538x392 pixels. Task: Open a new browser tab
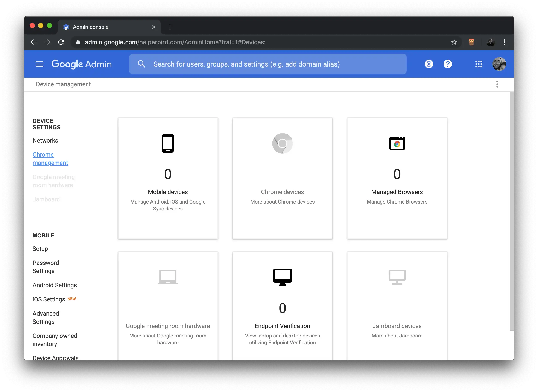click(170, 27)
